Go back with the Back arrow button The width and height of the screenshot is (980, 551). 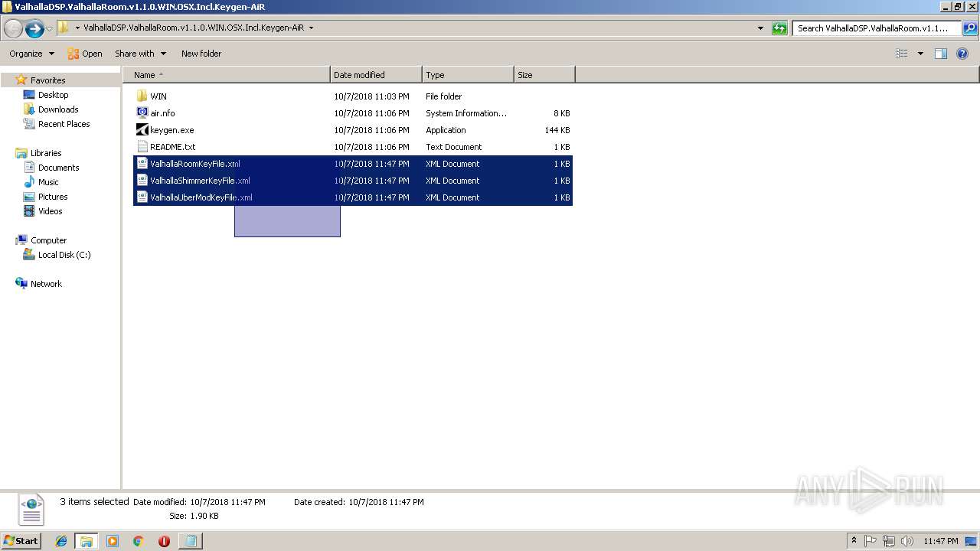click(13, 29)
